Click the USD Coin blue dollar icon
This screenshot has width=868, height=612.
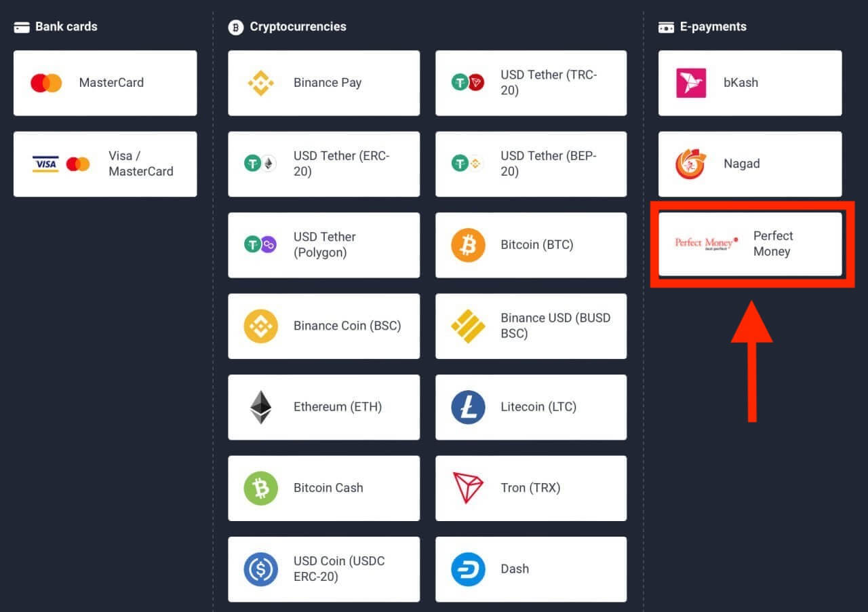260,569
